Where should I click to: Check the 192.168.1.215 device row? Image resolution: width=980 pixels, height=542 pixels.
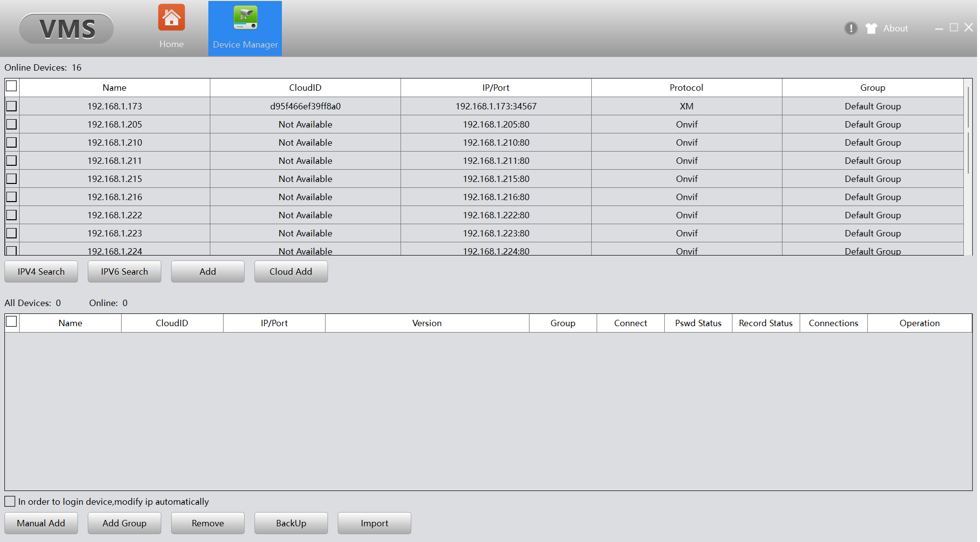11,179
